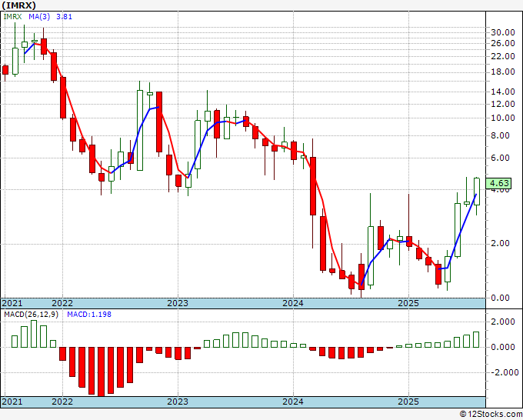Click the tallest MACD bar of late 2021
Viewport: 523px width, 420px height.
34,334
